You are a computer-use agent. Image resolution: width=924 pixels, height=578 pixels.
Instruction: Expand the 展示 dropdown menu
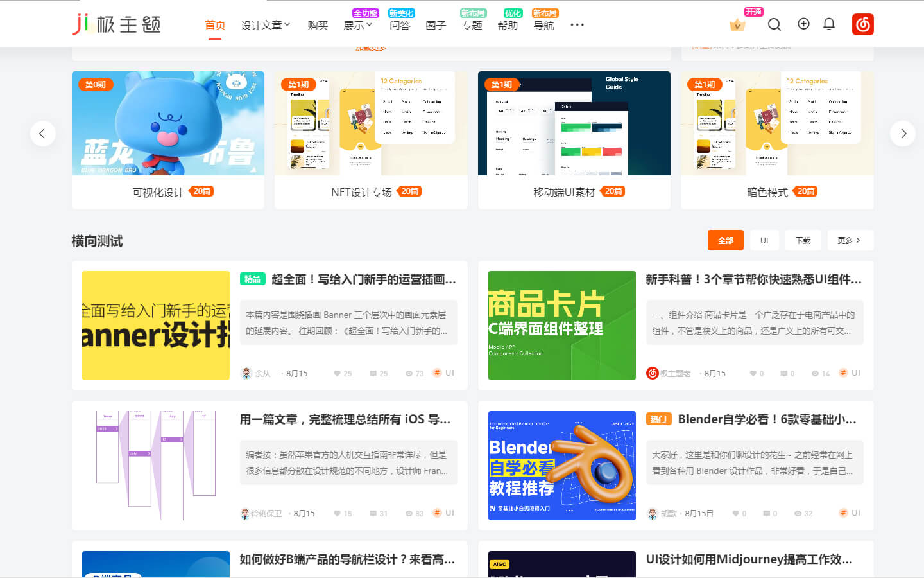pos(357,25)
